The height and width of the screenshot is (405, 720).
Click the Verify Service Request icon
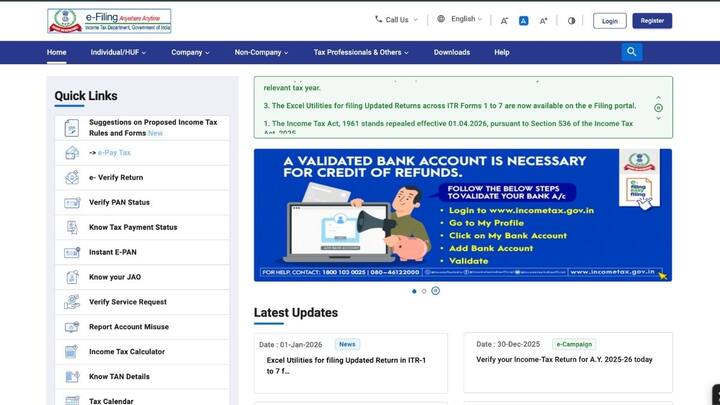pos(72,302)
